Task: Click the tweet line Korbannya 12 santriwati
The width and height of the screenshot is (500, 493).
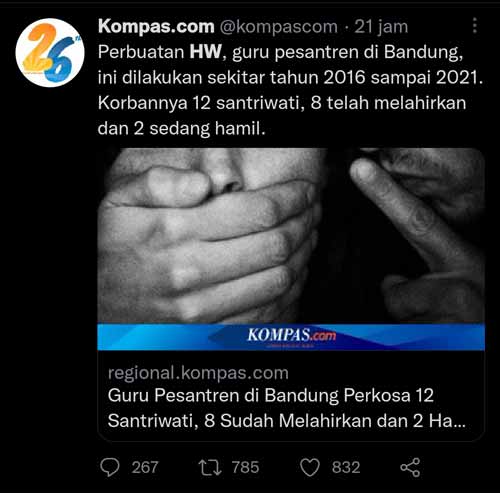Action: coord(282,103)
